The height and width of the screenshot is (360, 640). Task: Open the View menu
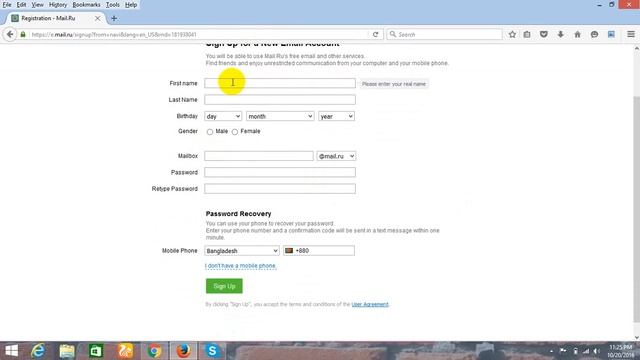(x=37, y=5)
